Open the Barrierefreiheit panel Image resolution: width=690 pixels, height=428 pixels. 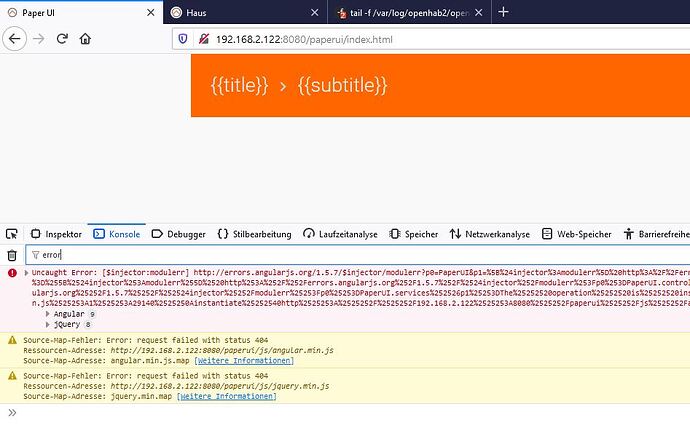(656, 234)
